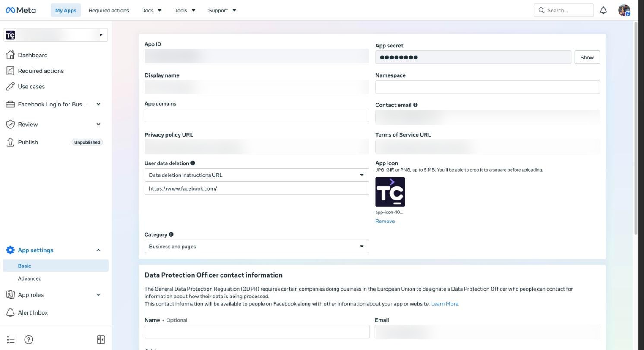Open the Business and pages category dropdown

(x=257, y=247)
